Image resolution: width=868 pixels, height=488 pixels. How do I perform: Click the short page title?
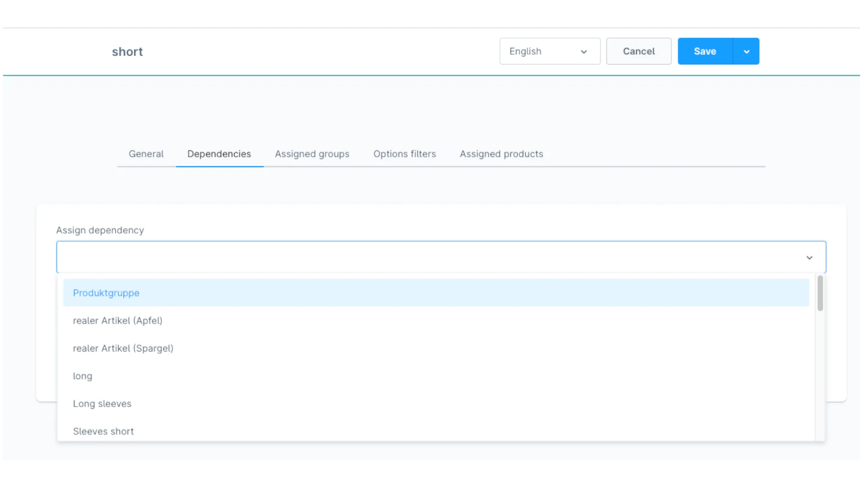pos(127,52)
